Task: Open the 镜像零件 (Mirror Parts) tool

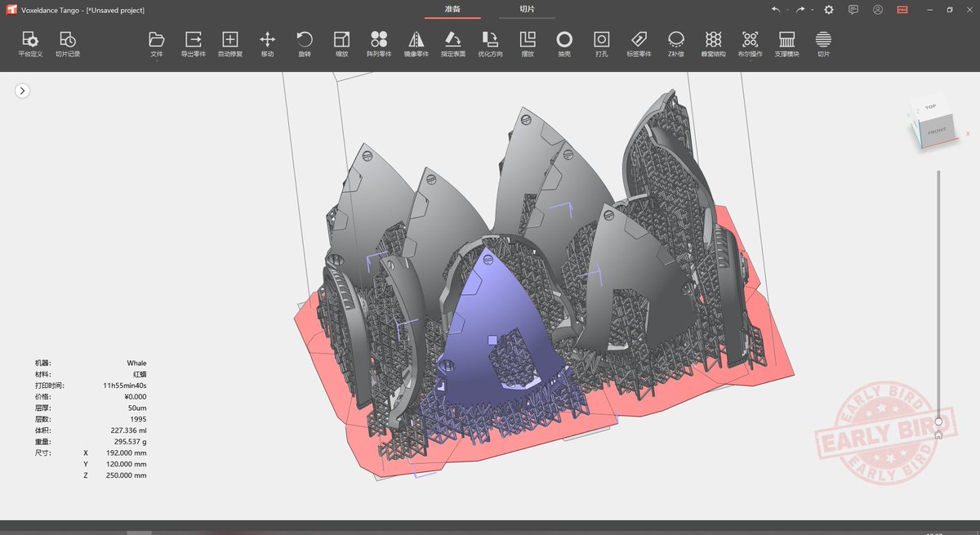Action: (x=416, y=45)
